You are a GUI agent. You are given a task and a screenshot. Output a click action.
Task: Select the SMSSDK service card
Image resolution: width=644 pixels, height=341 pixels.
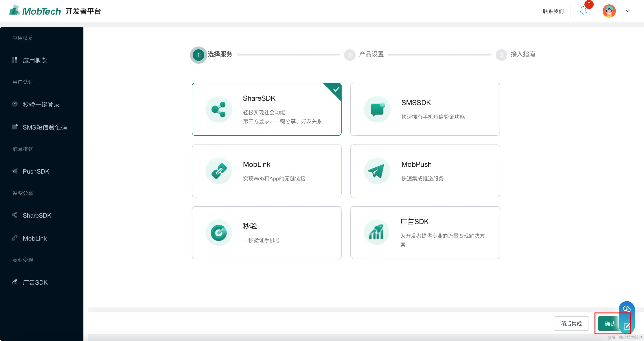pyautogui.click(x=425, y=109)
